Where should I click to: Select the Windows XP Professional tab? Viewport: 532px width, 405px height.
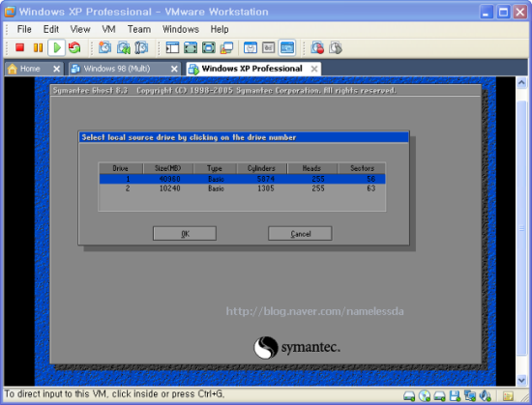click(x=251, y=69)
